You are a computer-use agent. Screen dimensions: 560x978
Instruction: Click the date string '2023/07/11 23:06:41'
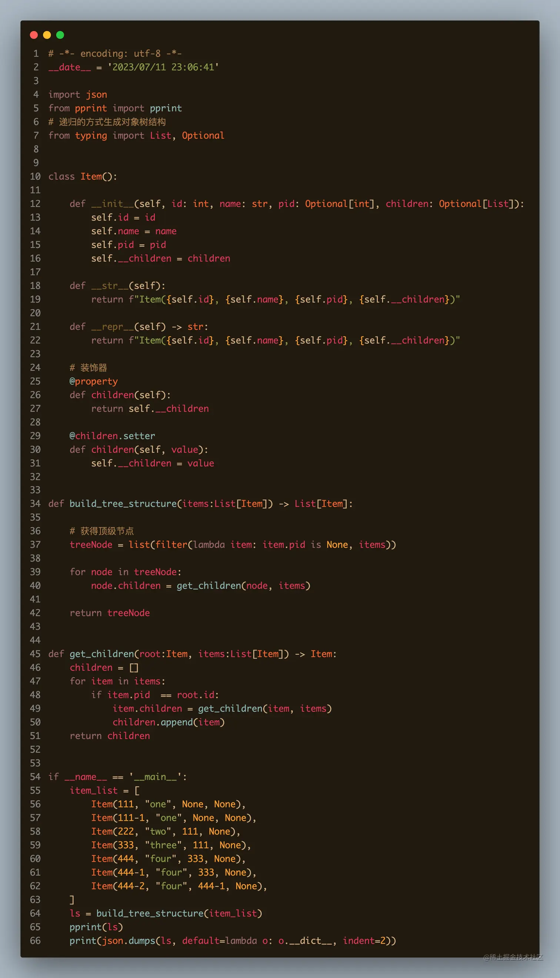point(163,67)
